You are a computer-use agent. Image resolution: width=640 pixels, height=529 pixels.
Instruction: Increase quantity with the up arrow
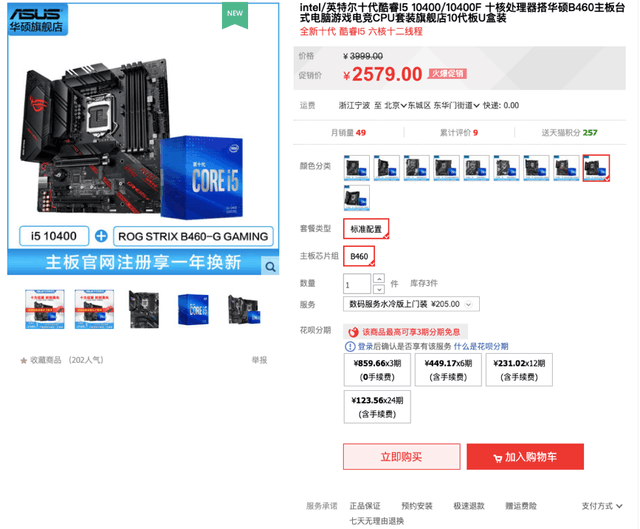379,278
